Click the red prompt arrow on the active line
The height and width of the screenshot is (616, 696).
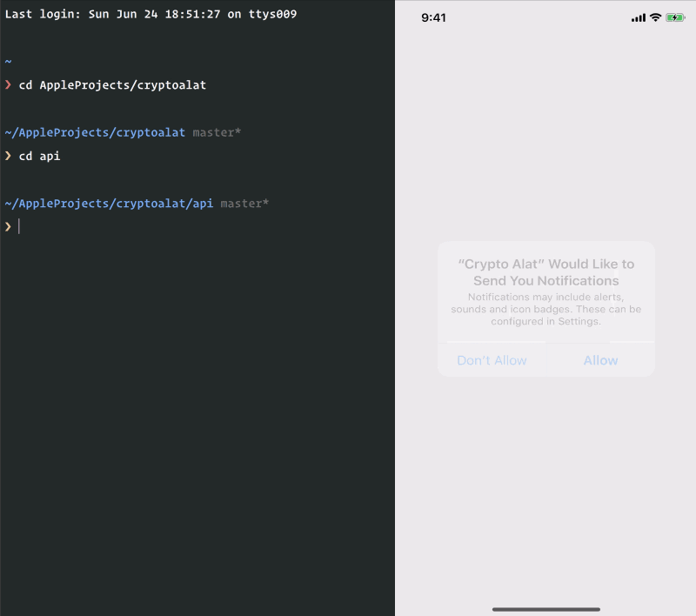[8, 226]
